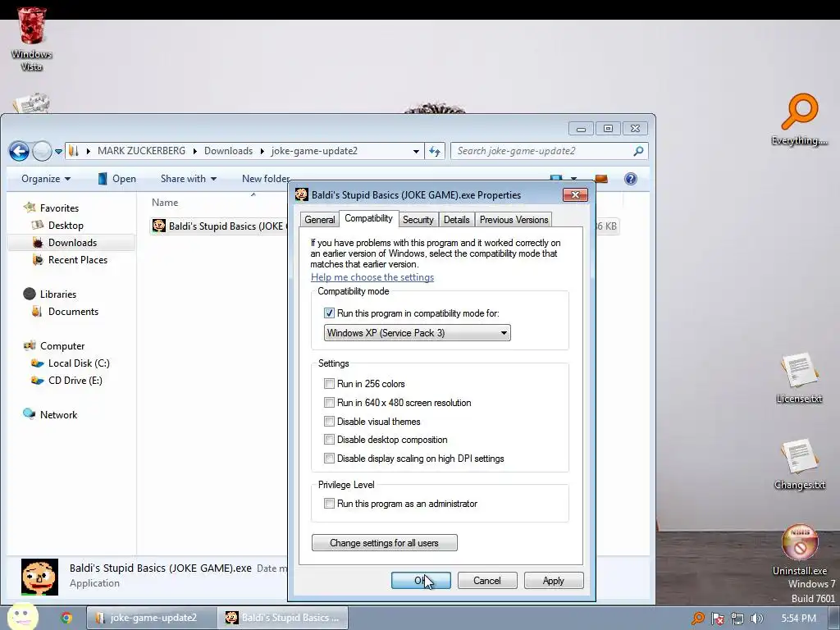This screenshot has width=840, height=630.
Task: Open the network tray icon
Action: click(737, 619)
